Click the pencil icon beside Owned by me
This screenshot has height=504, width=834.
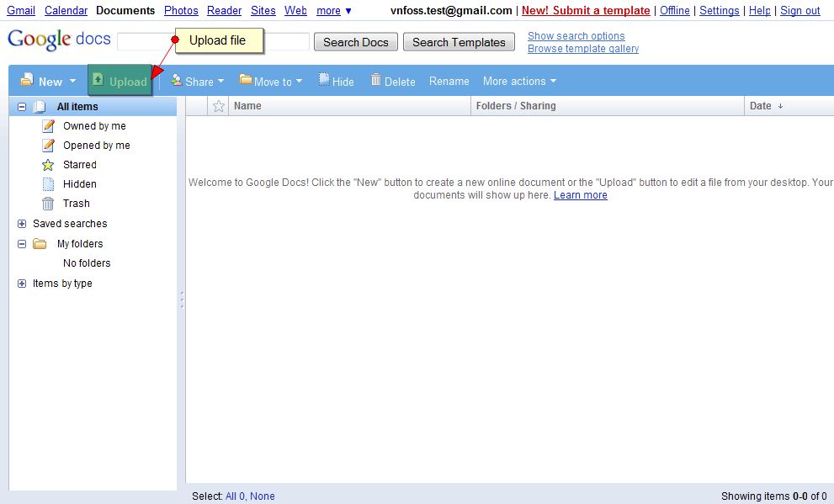(x=49, y=126)
